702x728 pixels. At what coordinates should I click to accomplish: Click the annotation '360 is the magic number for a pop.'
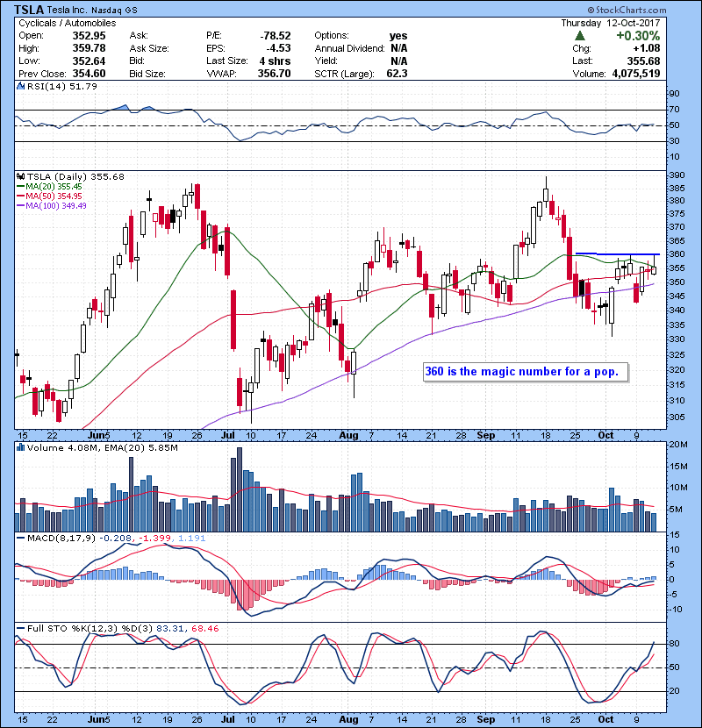(522, 371)
